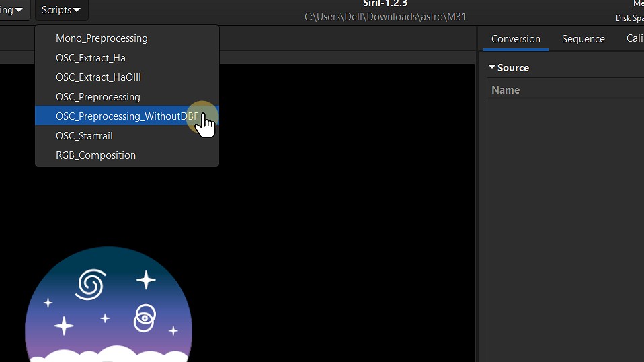Click the Siril-1.2.3 window title
The width and height of the screenshot is (644, 362).
pos(385,4)
